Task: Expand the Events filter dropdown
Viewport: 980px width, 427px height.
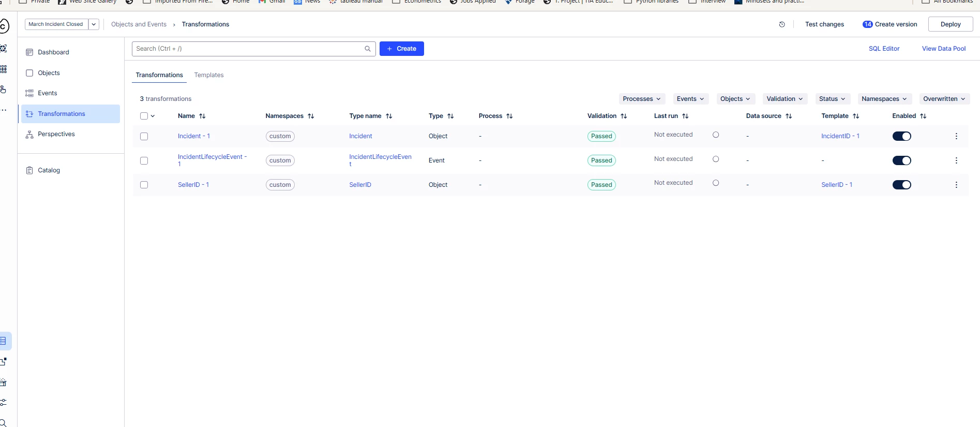Action: pos(690,99)
